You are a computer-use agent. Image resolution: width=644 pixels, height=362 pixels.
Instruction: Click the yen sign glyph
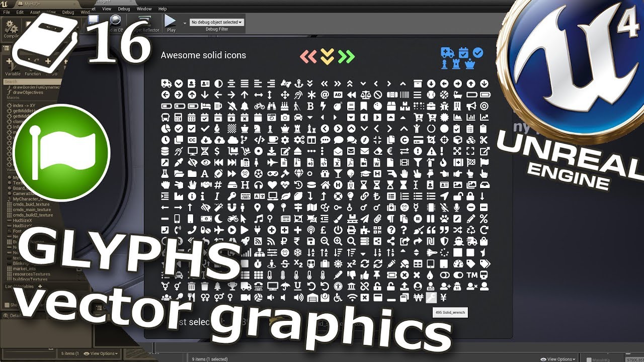tap(444, 298)
